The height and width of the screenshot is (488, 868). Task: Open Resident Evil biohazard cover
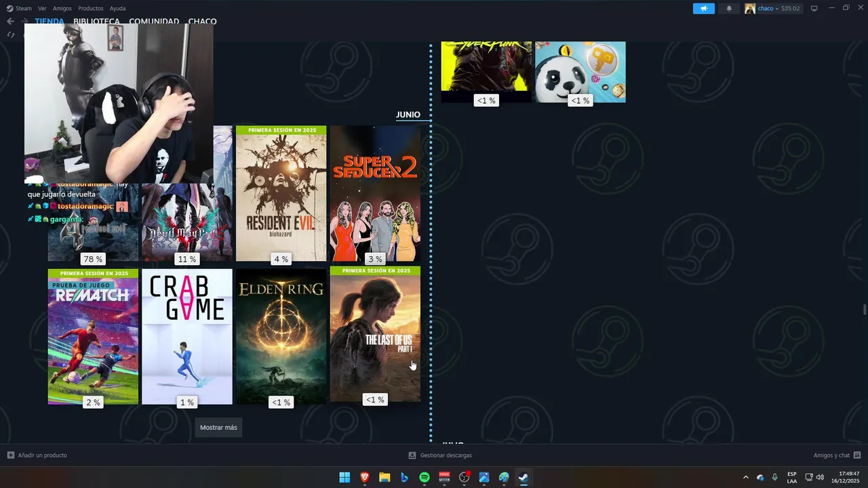pyautogui.click(x=281, y=193)
